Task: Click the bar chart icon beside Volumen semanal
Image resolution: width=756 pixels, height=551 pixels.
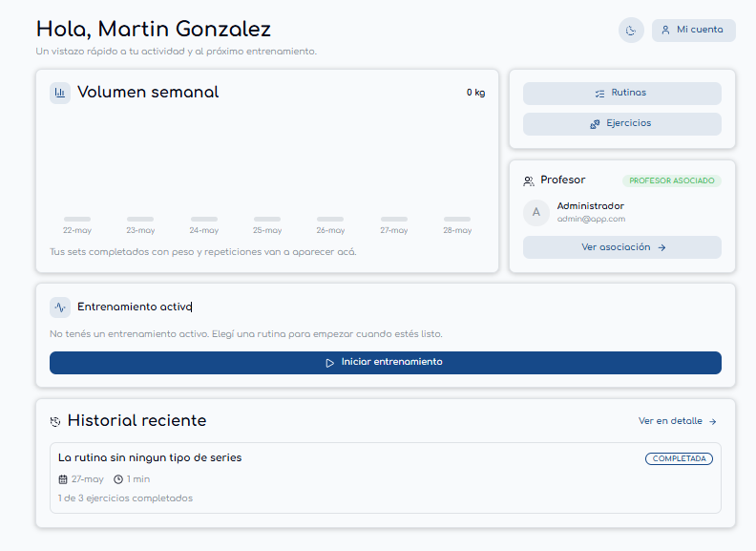Action: [60, 93]
